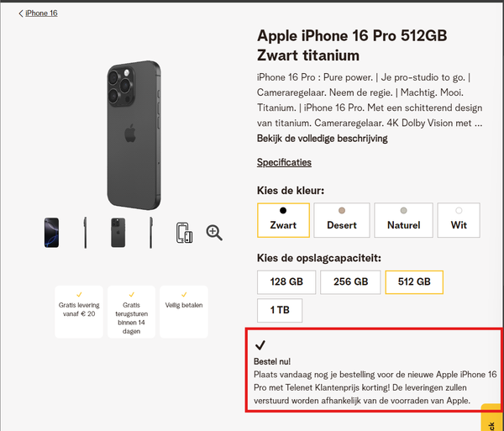This screenshot has width=504, height=431.
Task: Click the back chevron beside iPhone 16
Action: click(x=21, y=13)
